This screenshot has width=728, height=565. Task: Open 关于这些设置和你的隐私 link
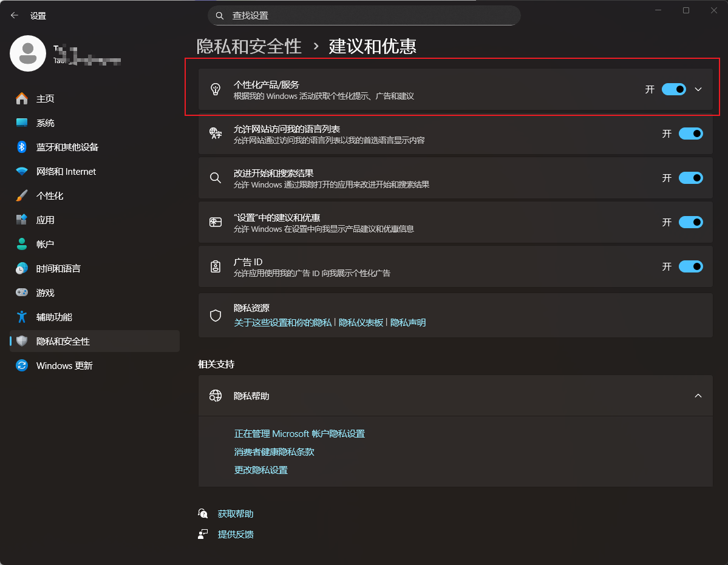283,322
